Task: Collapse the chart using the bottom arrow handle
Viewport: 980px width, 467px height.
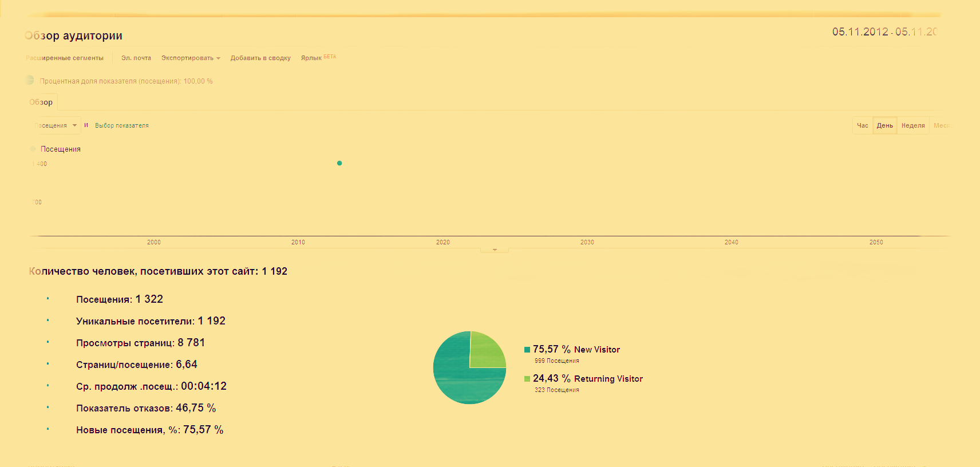Action: 495,250
